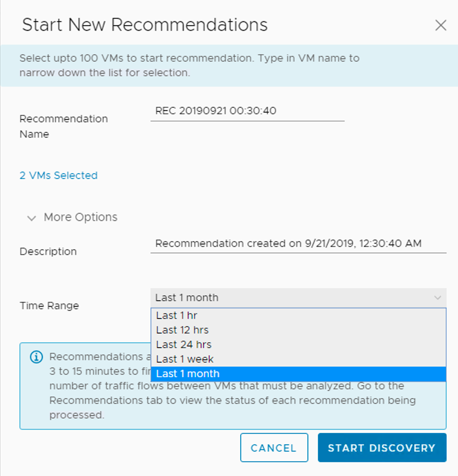This screenshot has width=458, height=476.
Task: Click the Time Range dropdown arrow
Action: click(437, 298)
